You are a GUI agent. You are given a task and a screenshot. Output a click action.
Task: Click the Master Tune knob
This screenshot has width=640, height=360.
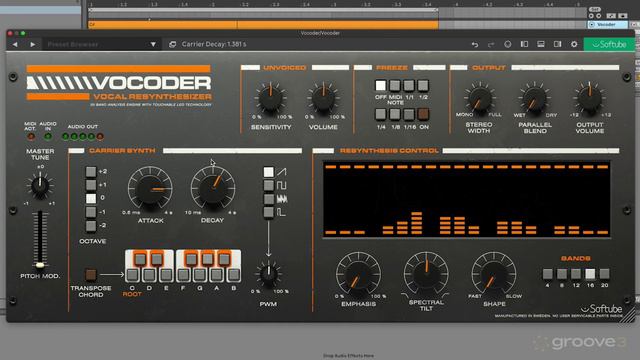point(40,186)
